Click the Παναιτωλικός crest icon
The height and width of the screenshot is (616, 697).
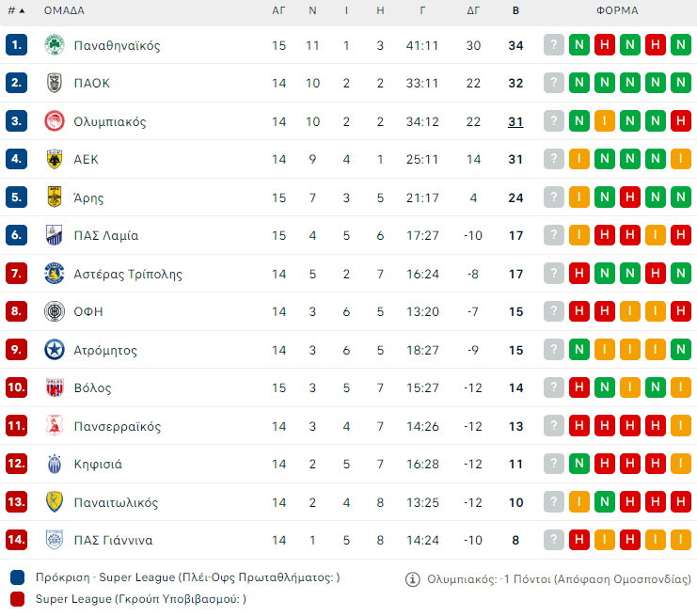[54, 502]
